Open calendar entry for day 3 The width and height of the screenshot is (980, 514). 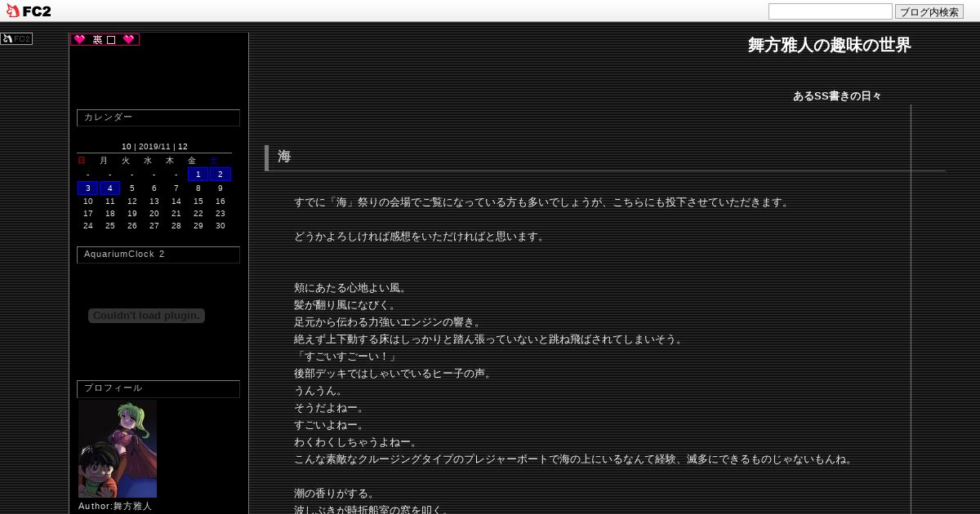click(88, 188)
